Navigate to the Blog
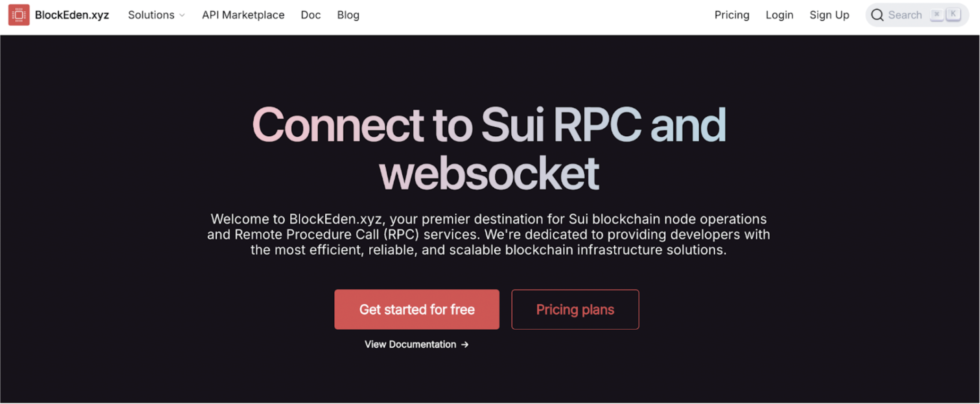The width and height of the screenshot is (980, 404). point(348,15)
